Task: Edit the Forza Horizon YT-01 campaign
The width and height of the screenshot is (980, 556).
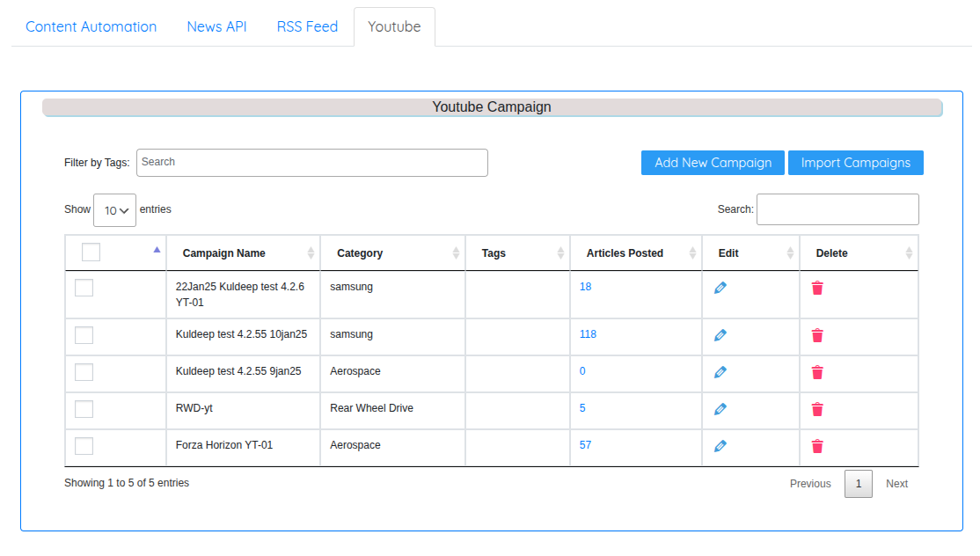Action: coord(720,446)
